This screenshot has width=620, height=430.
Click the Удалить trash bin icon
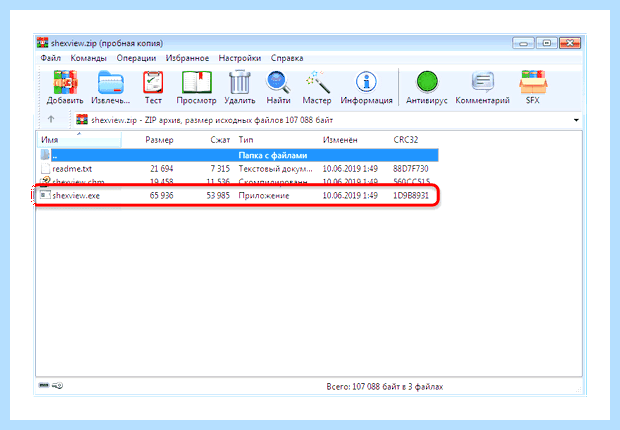pos(240,82)
